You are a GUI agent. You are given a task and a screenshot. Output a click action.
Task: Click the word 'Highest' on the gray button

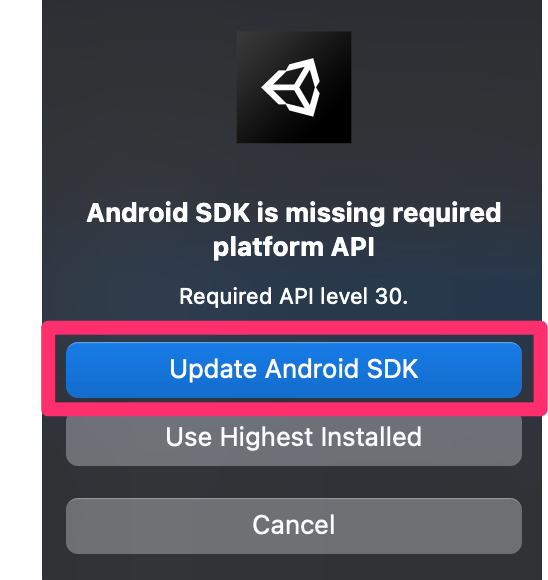[x=266, y=438]
